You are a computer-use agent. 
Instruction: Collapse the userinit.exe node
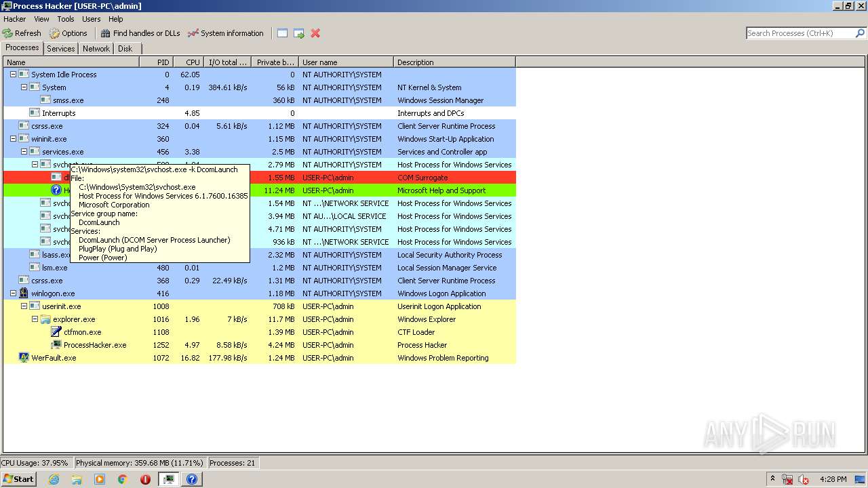click(24, 306)
